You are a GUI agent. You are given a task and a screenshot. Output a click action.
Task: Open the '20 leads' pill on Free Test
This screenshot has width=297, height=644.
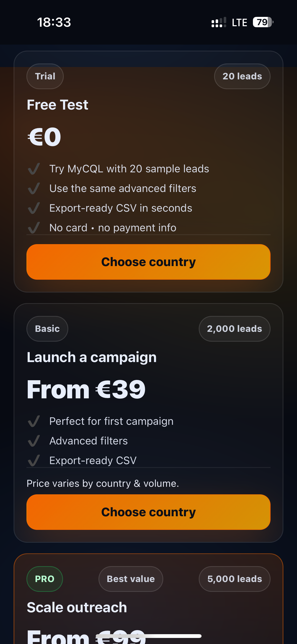pyautogui.click(x=242, y=76)
